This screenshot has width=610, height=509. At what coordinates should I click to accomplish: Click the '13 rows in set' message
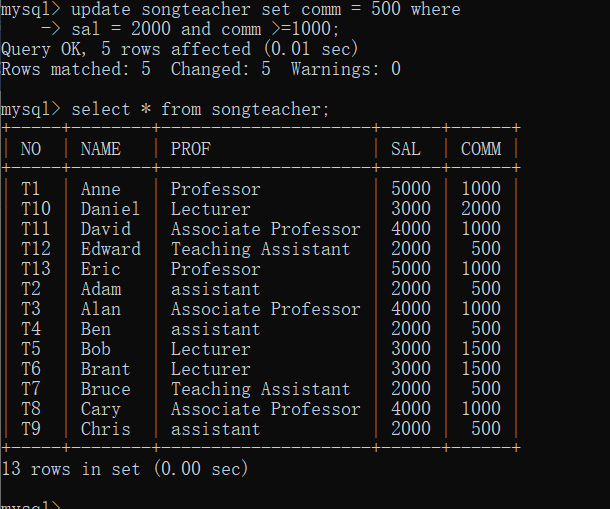(125, 468)
